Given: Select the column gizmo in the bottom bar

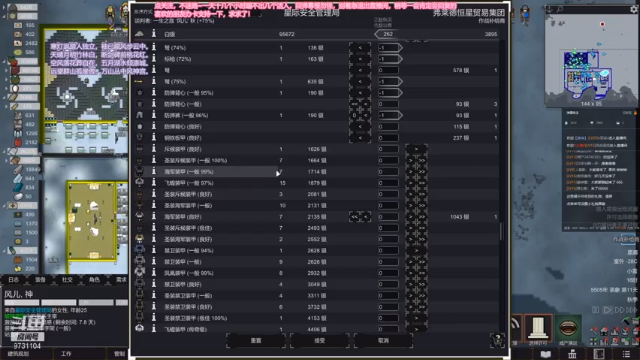Looking at the screenshot, I should (538, 328).
